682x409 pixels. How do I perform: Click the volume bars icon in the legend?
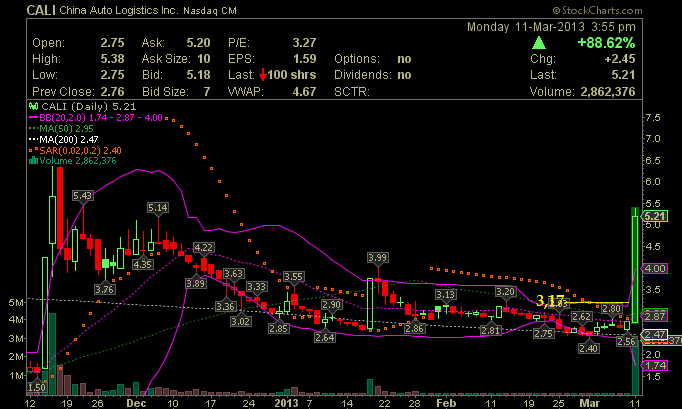33,161
